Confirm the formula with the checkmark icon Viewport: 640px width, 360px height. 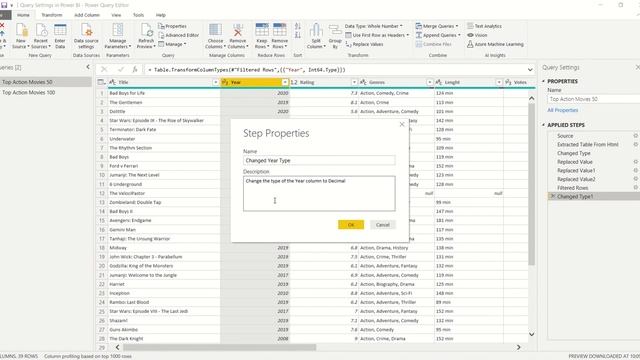tap(120, 70)
